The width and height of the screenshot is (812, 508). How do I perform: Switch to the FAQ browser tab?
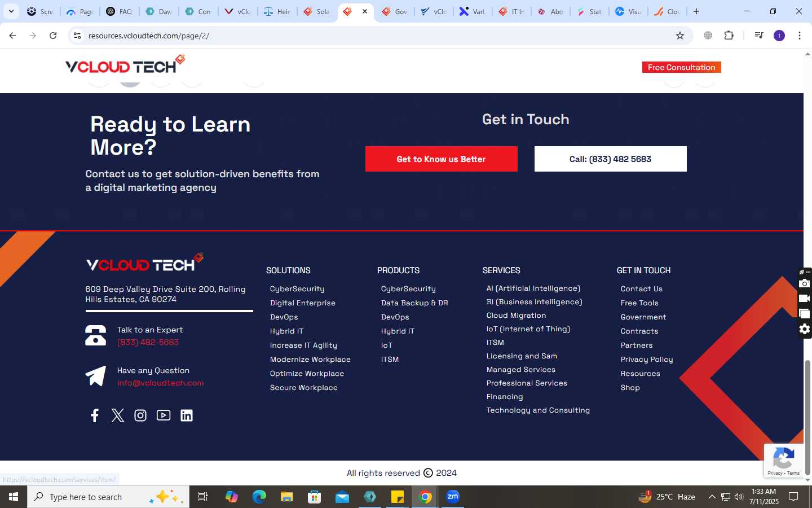click(120, 11)
